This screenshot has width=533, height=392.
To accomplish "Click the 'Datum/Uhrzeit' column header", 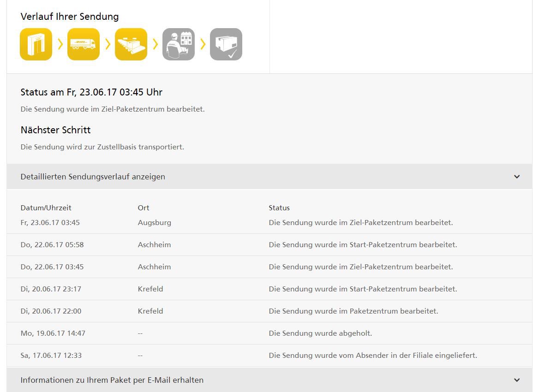I will [46, 208].
